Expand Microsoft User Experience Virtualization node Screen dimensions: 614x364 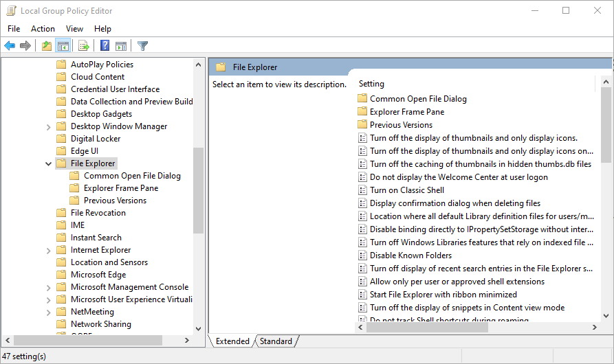pyautogui.click(x=48, y=300)
